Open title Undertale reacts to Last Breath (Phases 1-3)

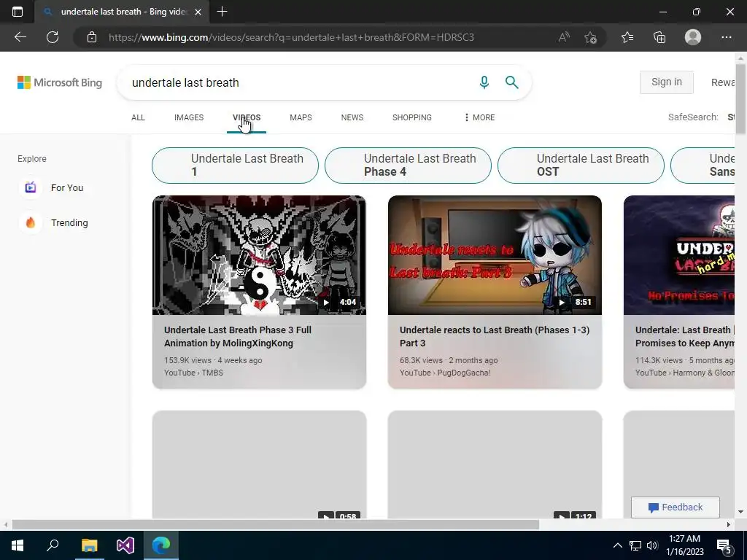coord(495,336)
